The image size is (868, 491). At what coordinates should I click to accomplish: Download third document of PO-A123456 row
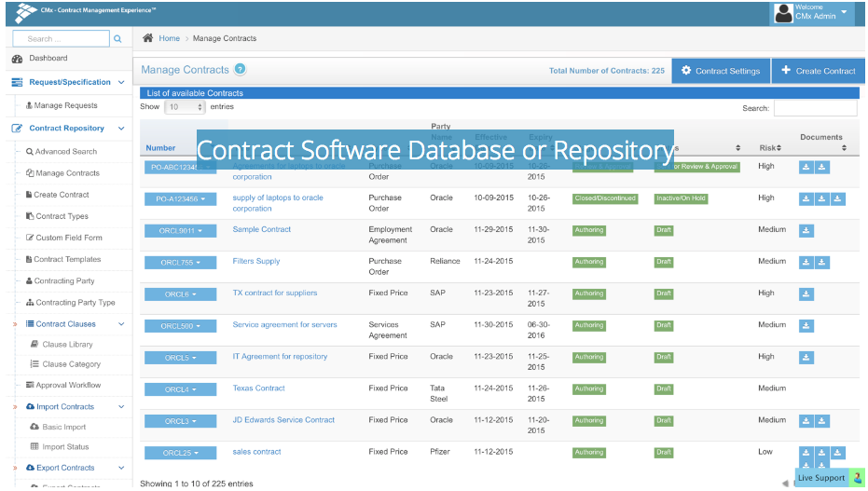(837, 199)
